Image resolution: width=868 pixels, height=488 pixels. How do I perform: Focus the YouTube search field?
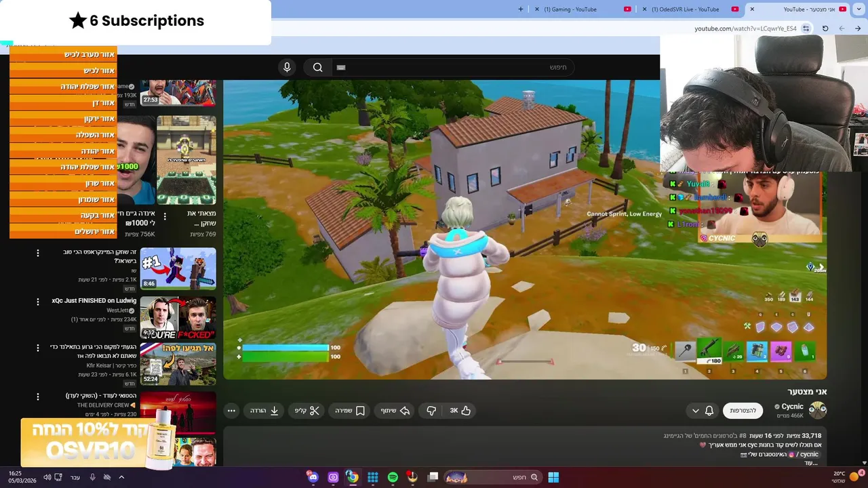point(453,67)
